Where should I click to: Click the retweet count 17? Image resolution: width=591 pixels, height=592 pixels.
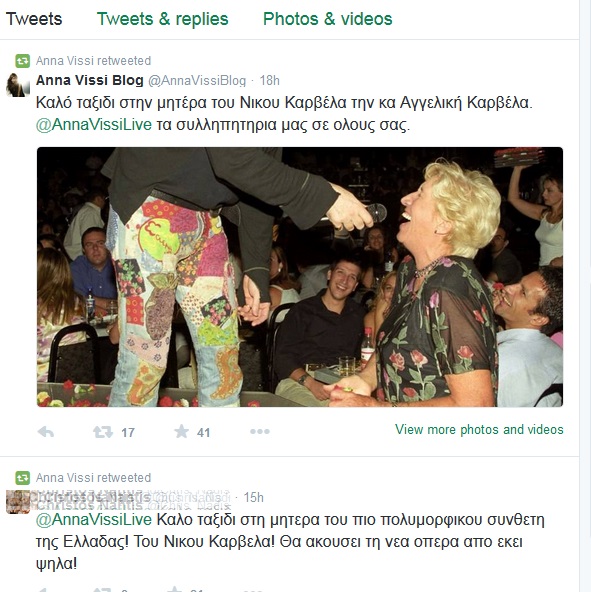[128, 433]
